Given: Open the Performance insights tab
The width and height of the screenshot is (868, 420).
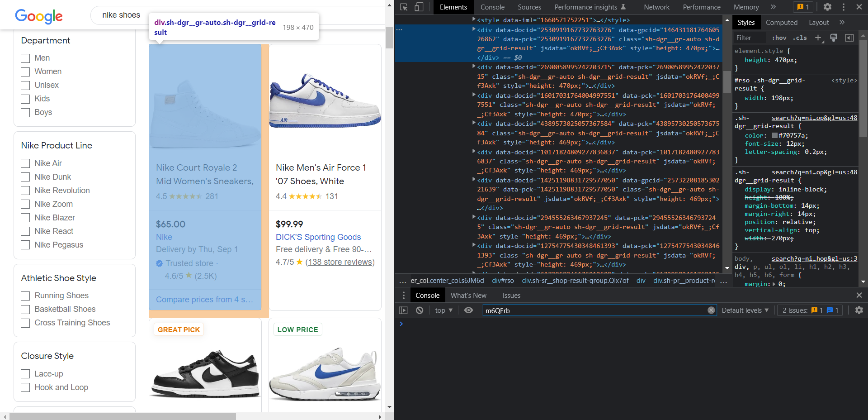Looking at the screenshot, I should click(x=590, y=7).
